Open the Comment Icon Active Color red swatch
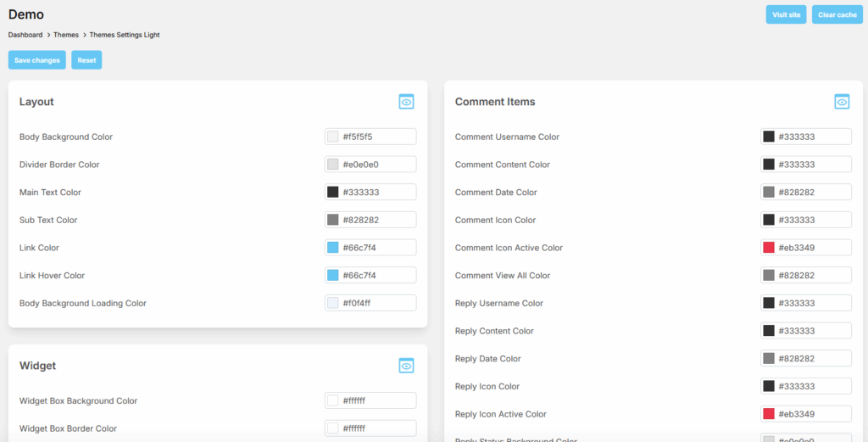The width and height of the screenshot is (868, 442). (x=769, y=248)
